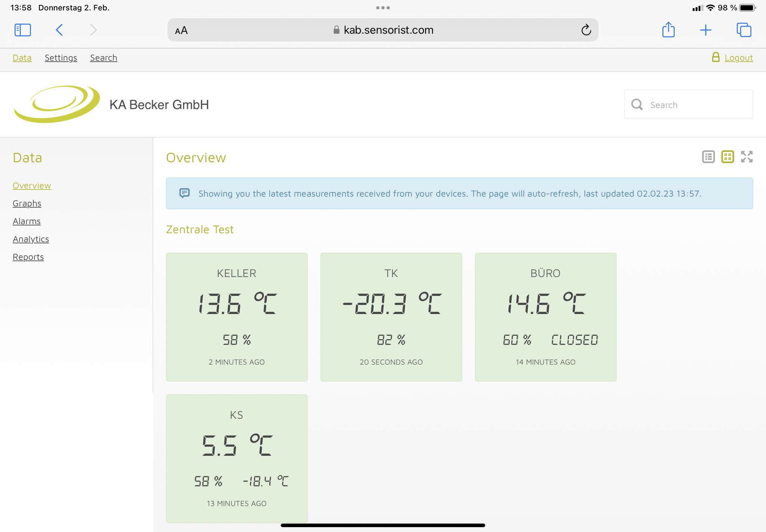This screenshot has width=766, height=532.
Task: Open the TK sensor tile
Action: click(391, 317)
